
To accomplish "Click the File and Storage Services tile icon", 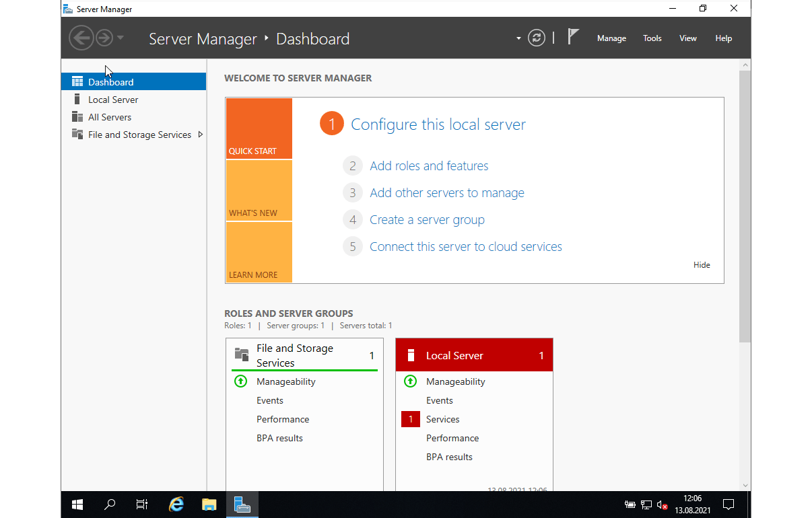I will click(241, 354).
